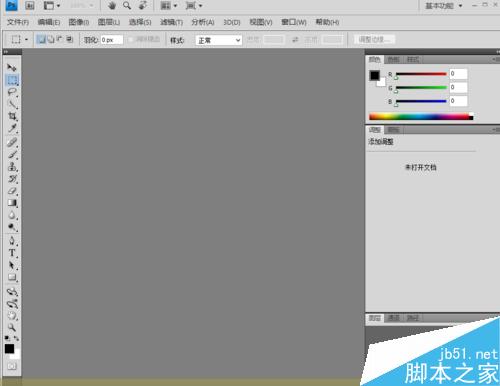The image size is (500, 386).
Task: Open the marquee tool preset picker arrow
Action: (26, 40)
